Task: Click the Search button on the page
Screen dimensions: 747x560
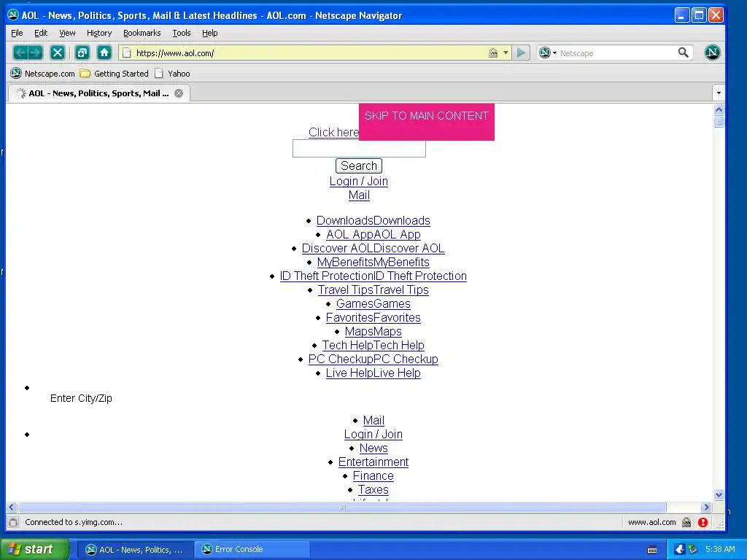Action: point(359,166)
